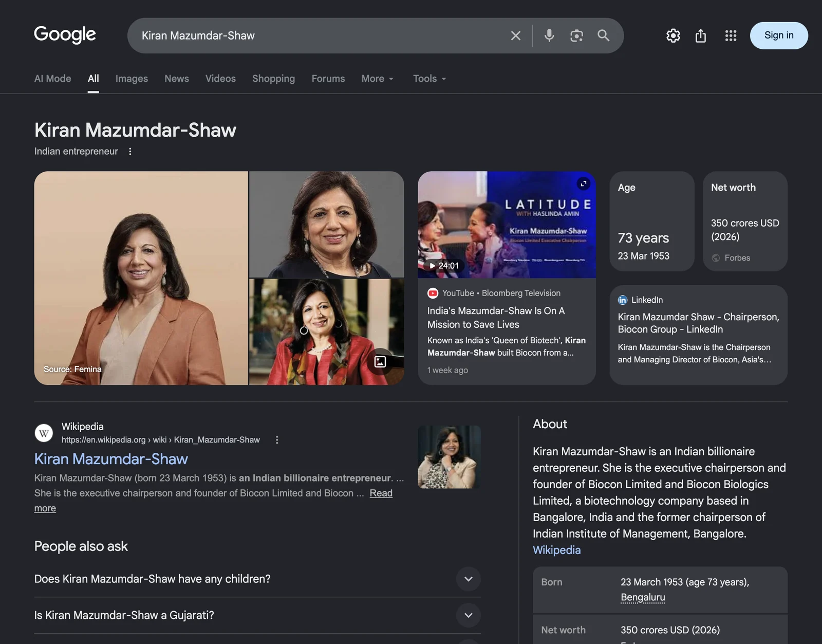Screen dimensions: 822x644
Task: Open the Videos tab
Action: 220,79
